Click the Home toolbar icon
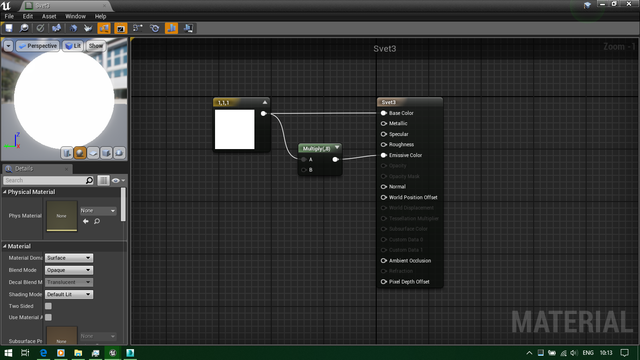Screen dimensions: 640x360 coord(73,28)
